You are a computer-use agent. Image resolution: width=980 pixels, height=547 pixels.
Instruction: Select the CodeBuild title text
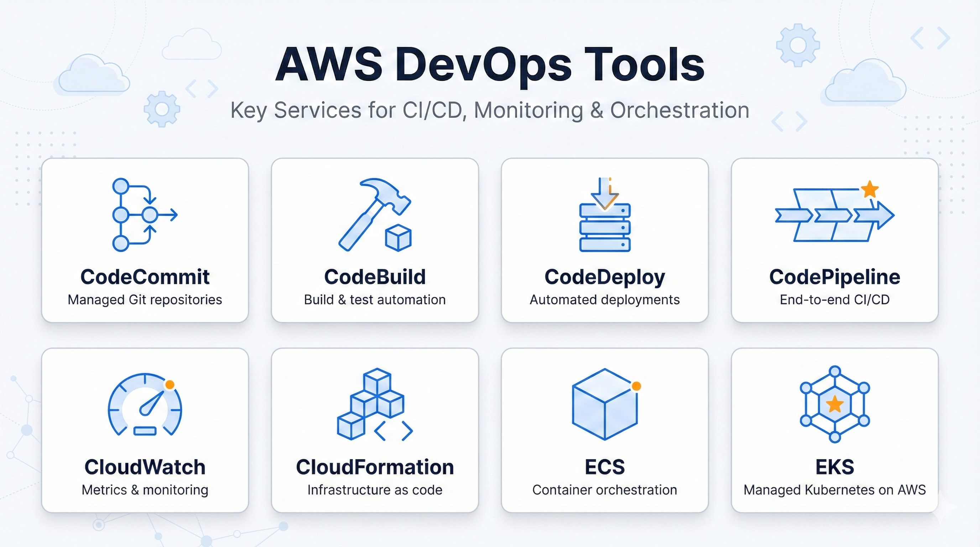point(375,277)
